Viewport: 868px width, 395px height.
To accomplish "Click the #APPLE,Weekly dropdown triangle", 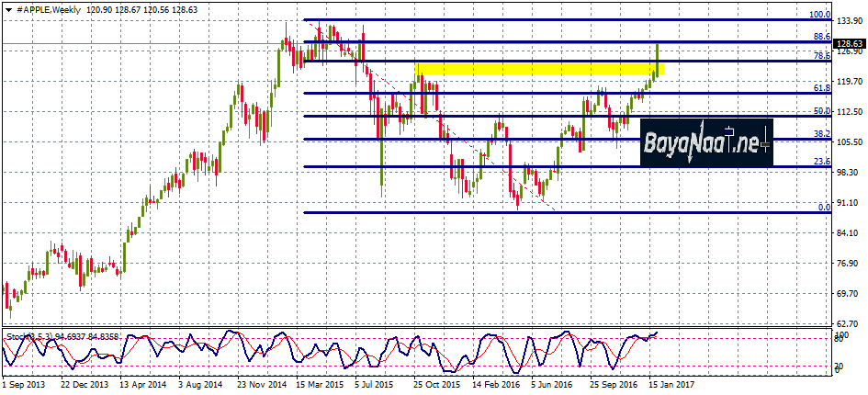I will click(x=7, y=7).
